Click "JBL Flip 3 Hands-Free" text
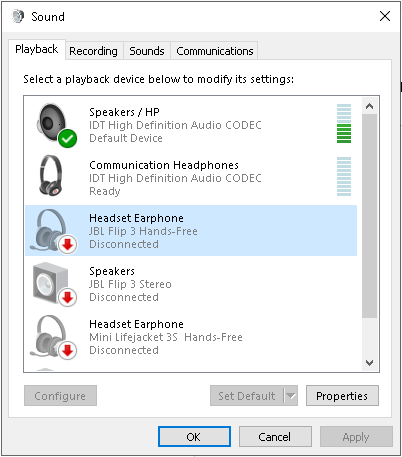402x457 pixels. coord(143,231)
